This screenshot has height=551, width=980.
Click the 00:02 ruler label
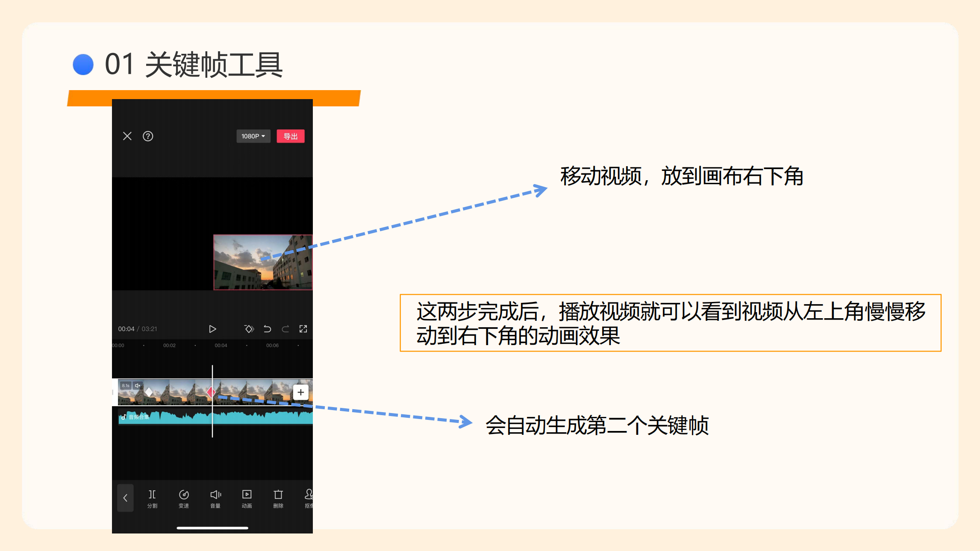(x=170, y=346)
